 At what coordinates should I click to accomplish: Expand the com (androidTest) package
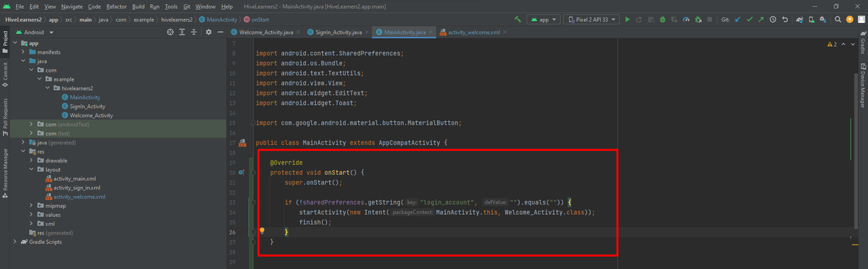[x=31, y=125]
